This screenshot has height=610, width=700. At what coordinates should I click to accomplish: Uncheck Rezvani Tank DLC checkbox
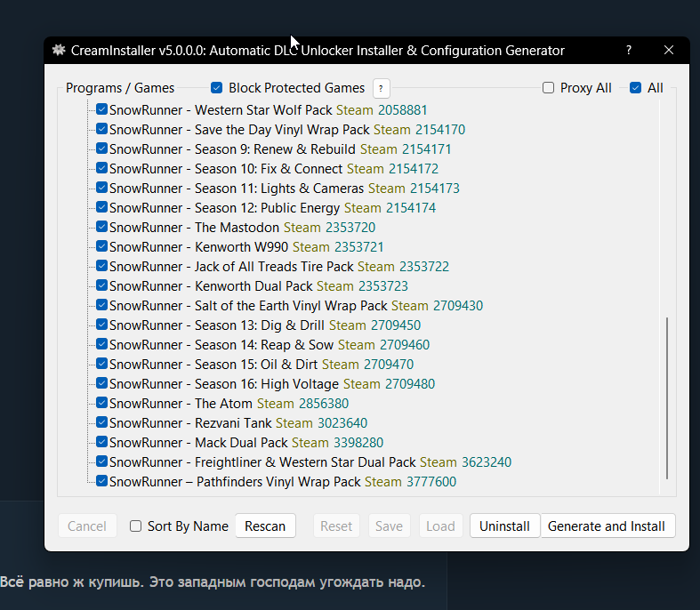(x=101, y=422)
